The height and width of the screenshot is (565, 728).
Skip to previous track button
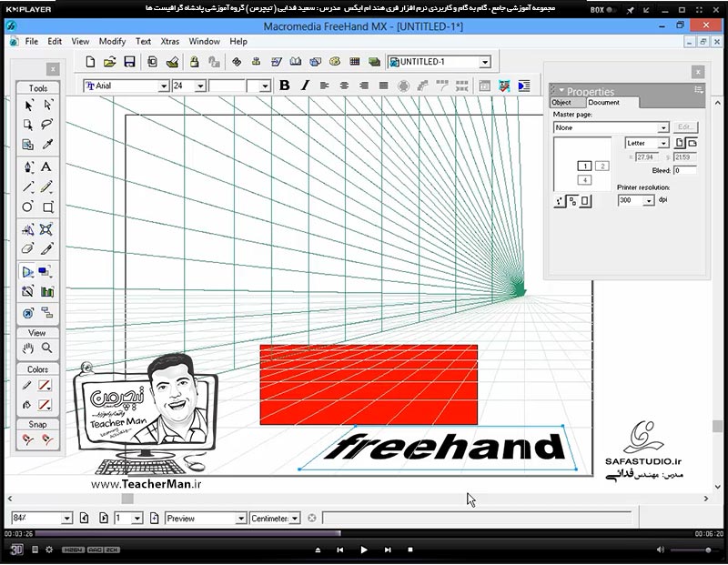pyautogui.click(x=339, y=550)
